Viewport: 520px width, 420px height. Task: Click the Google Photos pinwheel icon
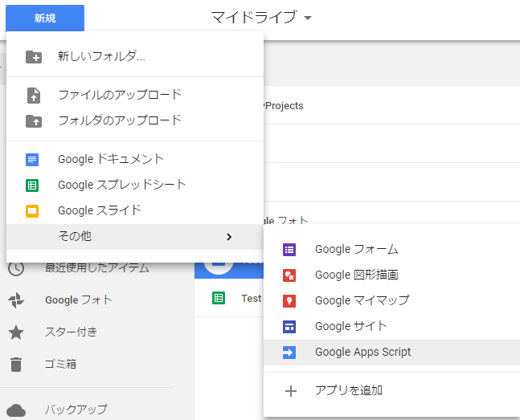[x=16, y=300]
